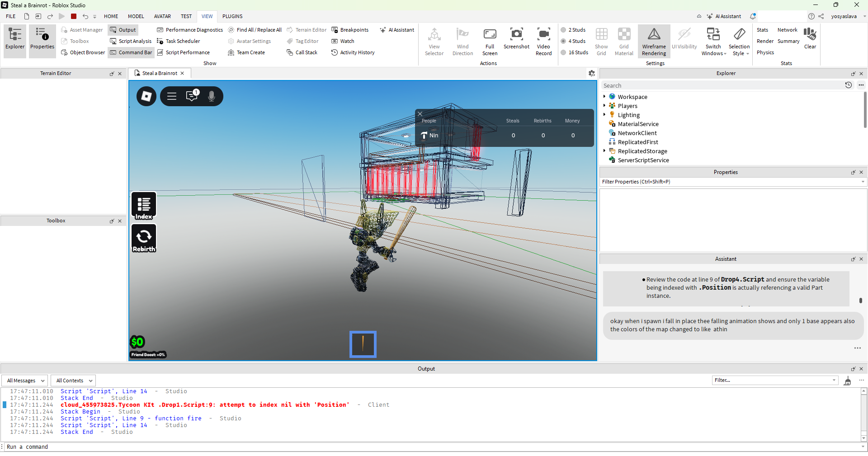Screen dimensions: 868x456
Task: Open the Roblox menu in game view
Action: pyautogui.click(x=146, y=96)
